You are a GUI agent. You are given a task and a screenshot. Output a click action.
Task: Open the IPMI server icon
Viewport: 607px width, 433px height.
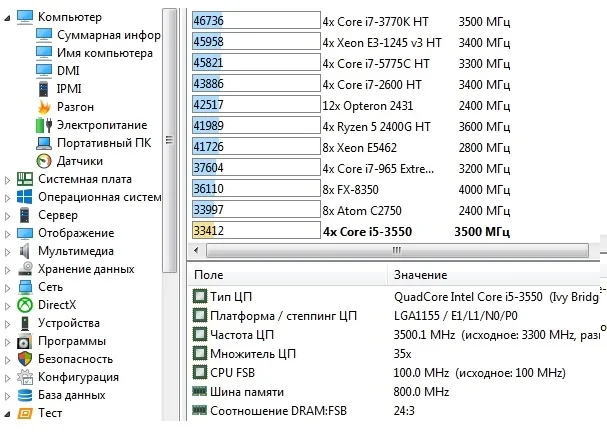click(44, 89)
